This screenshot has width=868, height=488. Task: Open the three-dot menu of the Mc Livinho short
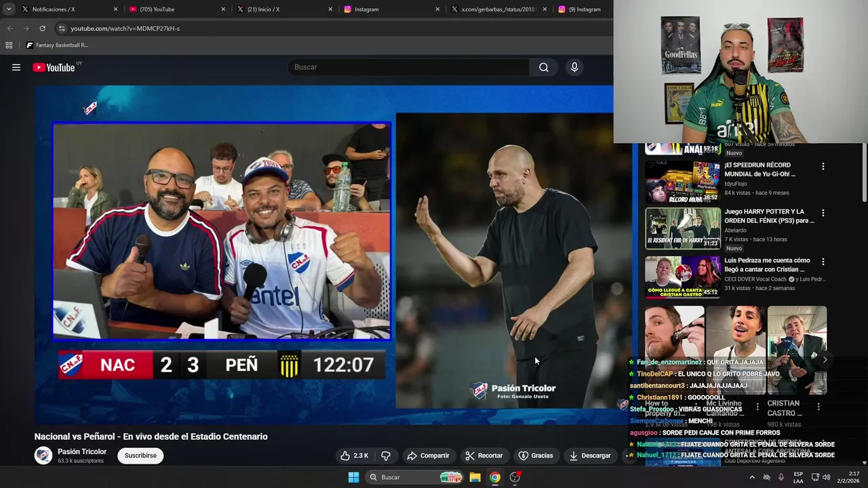coord(757,407)
